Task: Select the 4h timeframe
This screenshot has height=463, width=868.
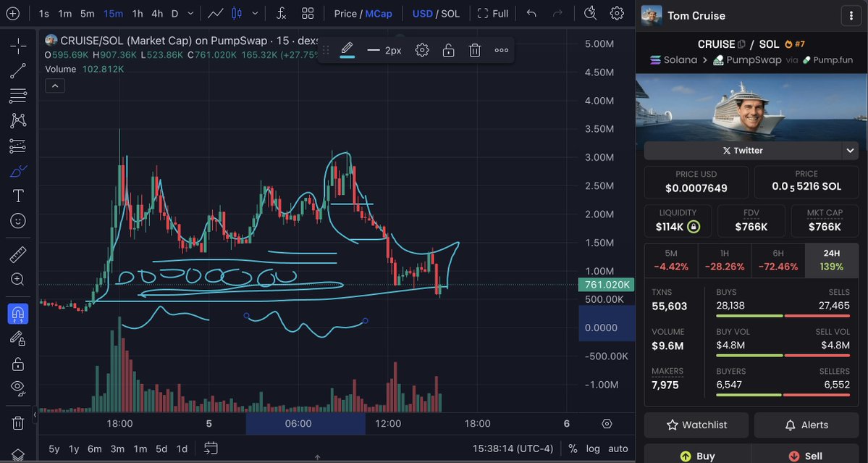Action: tap(157, 13)
